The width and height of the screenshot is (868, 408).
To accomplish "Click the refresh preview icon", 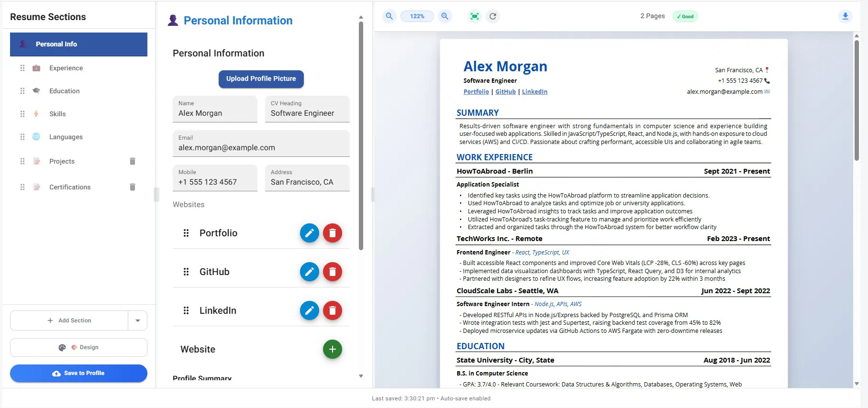I will pyautogui.click(x=493, y=16).
